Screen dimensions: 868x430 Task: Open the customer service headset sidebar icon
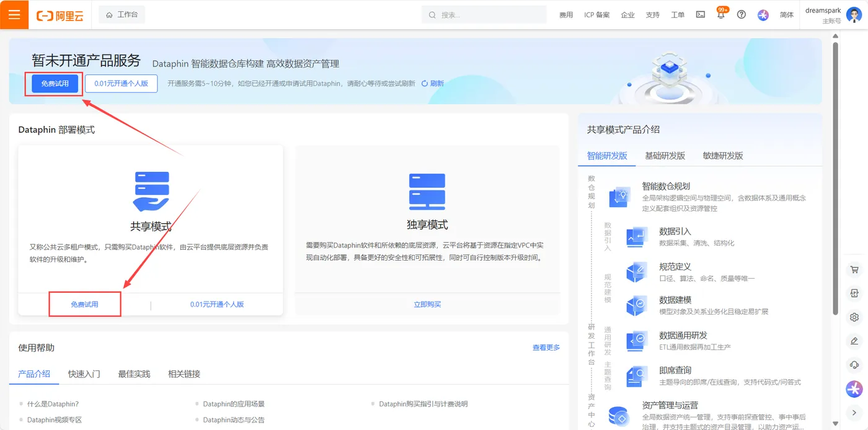coord(854,364)
